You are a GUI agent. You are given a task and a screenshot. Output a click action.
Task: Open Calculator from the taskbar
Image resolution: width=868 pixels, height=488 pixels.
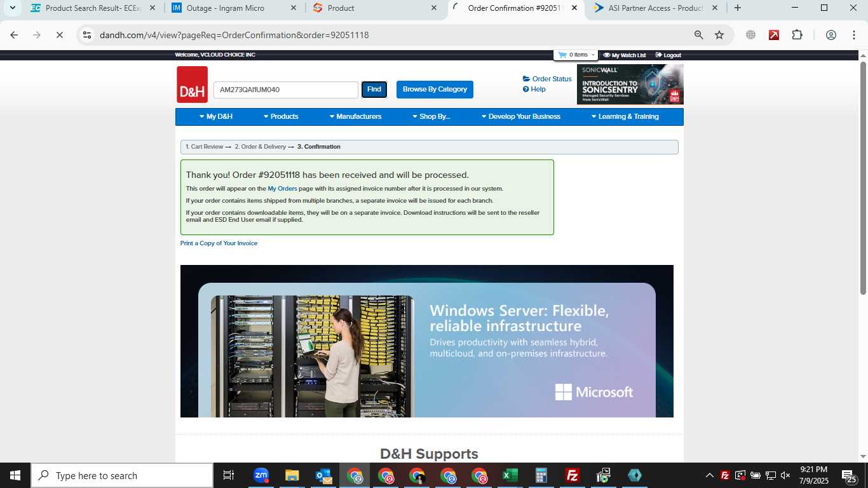tap(541, 475)
